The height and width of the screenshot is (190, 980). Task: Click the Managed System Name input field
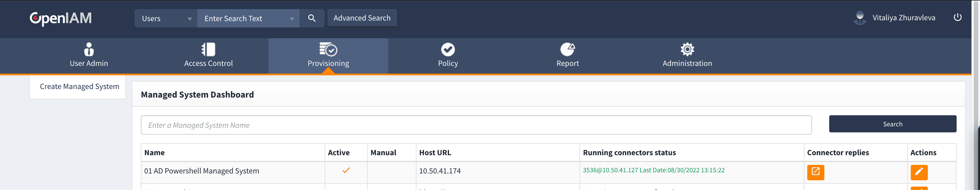[475, 125]
